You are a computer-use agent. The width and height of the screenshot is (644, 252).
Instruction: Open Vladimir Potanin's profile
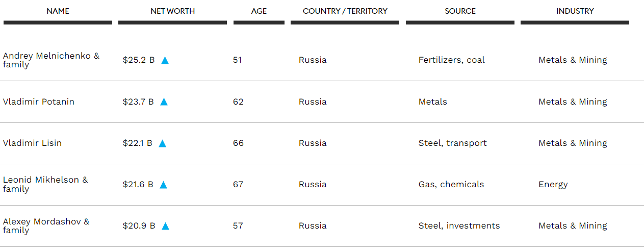(x=39, y=102)
